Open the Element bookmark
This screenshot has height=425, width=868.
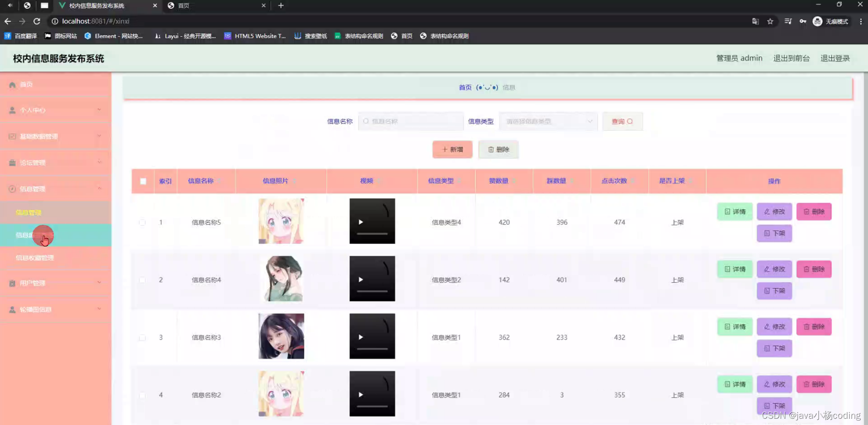tap(114, 36)
